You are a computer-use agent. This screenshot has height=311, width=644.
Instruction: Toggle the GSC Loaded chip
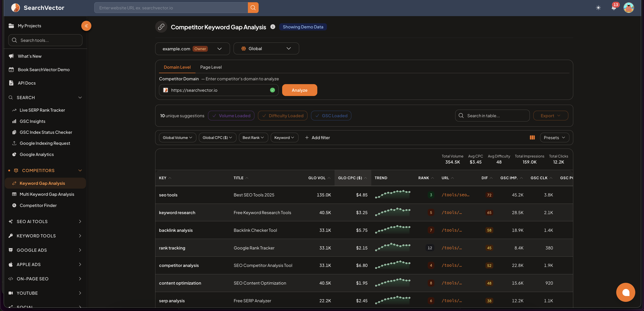tap(331, 116)
